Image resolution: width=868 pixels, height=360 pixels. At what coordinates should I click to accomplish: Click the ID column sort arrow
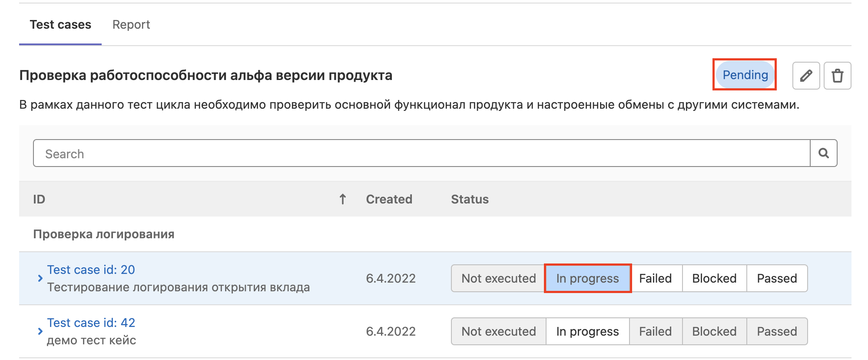(x=342, y=199)
